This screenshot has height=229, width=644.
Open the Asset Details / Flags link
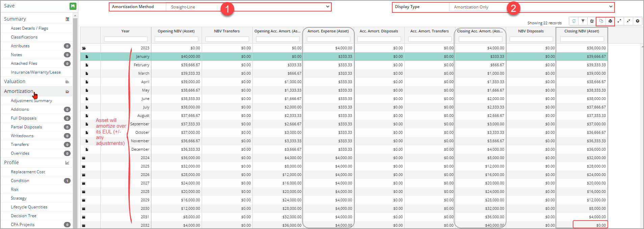(x=29, y=28)
